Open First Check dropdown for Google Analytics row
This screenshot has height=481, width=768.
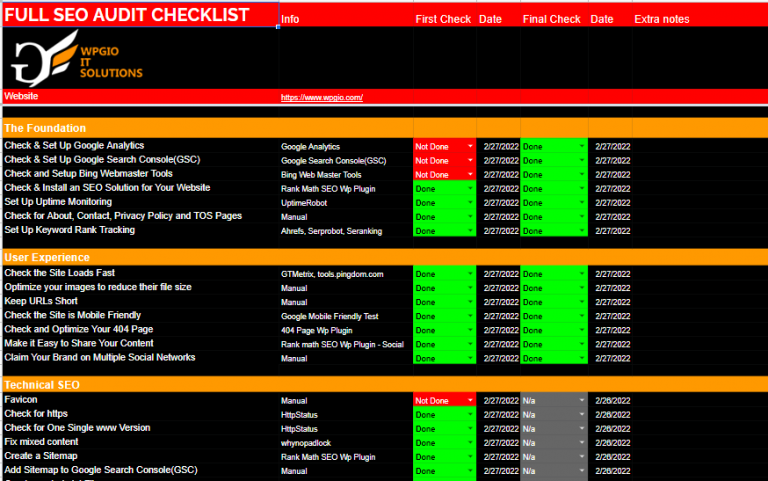click(470, 146)
